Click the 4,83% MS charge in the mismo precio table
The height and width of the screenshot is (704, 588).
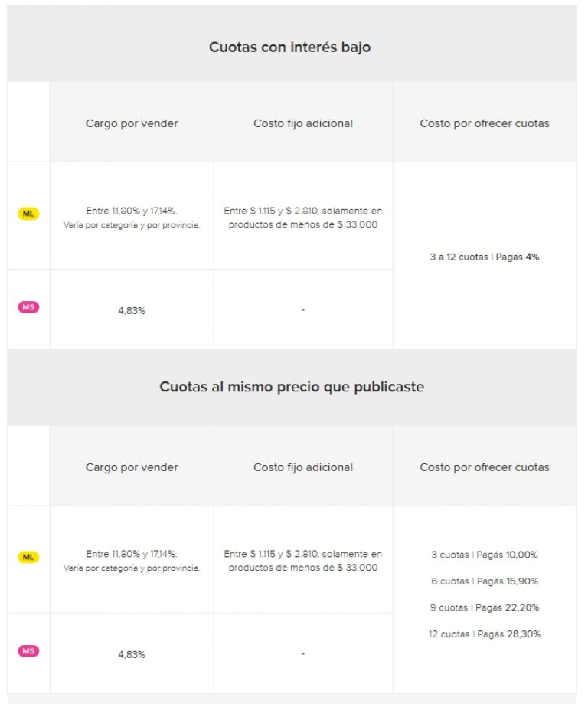point(132,654)
